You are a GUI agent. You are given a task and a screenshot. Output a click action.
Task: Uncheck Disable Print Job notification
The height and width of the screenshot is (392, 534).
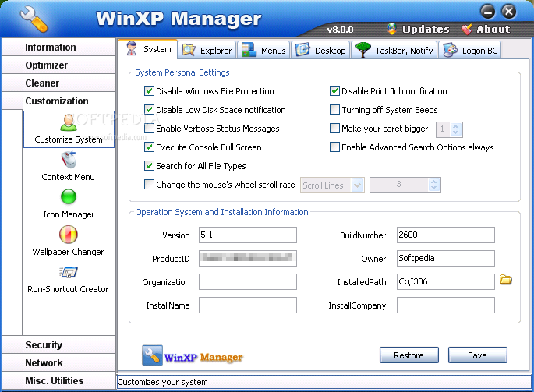pyautogui.click(x=334, y=91)
